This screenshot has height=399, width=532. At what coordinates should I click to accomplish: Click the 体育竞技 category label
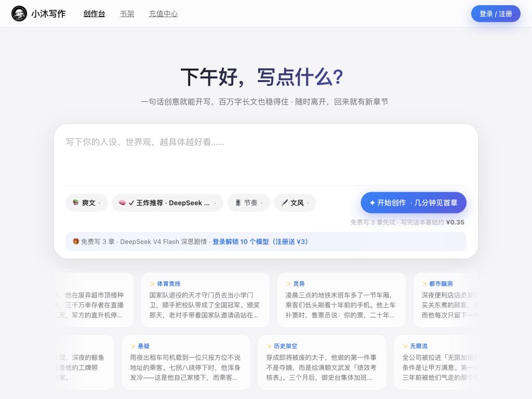(x=169, y=284)
